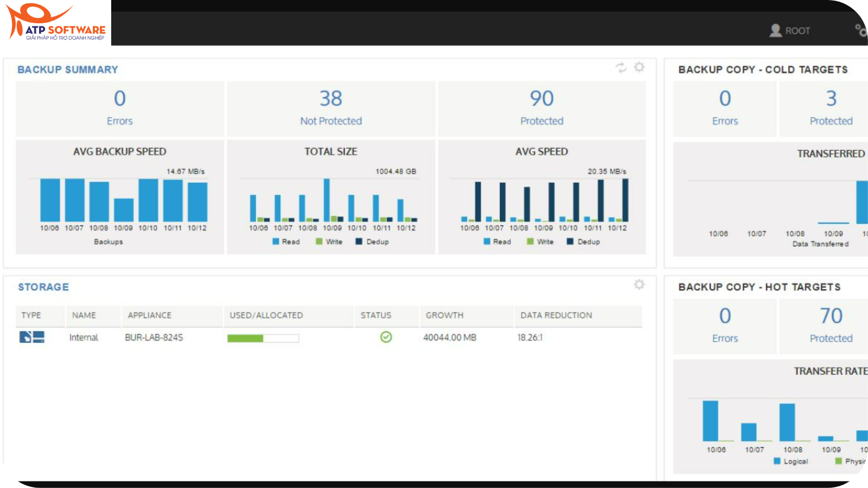The width and height of the screenshot is (868, 488).
Task: Toggle the Write legend under Avg Speed
Action: (x=540, y=241)
